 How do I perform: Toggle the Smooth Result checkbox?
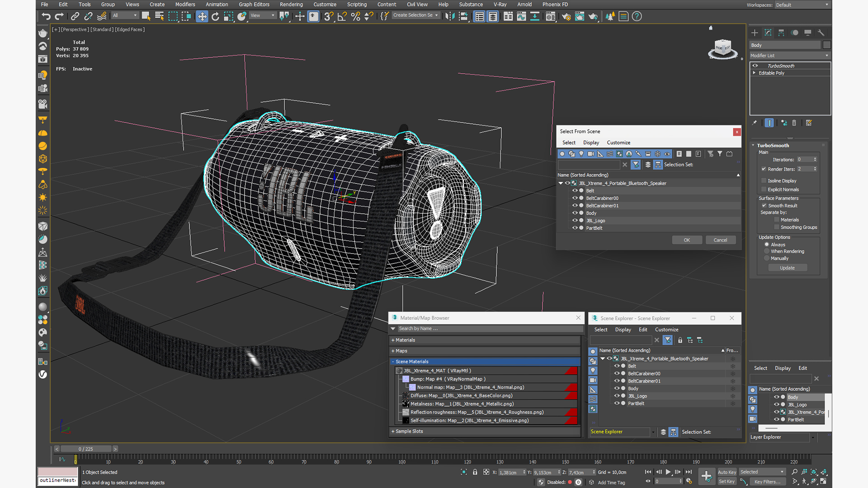click(x=764, y=206)
